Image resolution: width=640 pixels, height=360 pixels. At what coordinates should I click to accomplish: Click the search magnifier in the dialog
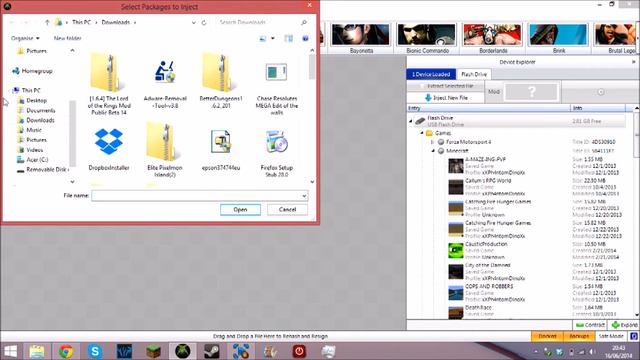tap(304, 22)
